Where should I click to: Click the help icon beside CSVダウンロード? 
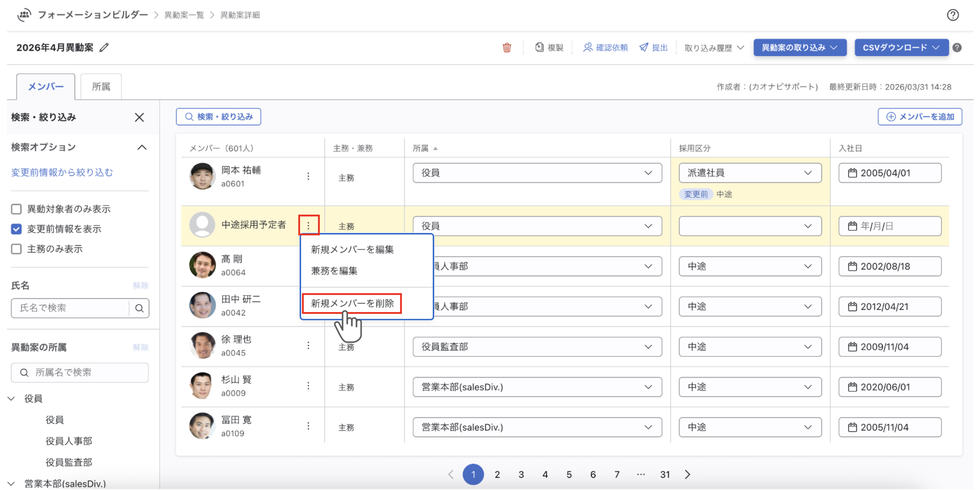(x=957, y=48)
